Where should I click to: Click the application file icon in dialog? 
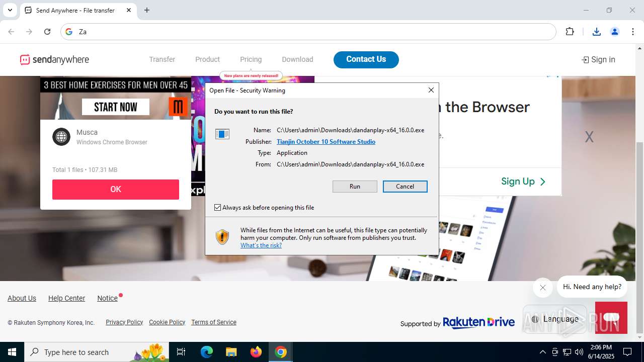[x=222, y=134]
